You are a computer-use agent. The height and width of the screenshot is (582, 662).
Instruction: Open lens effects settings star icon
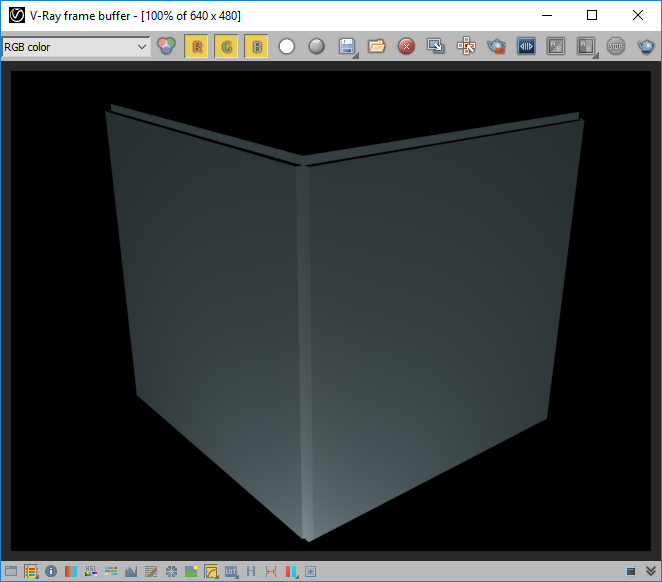311,571
